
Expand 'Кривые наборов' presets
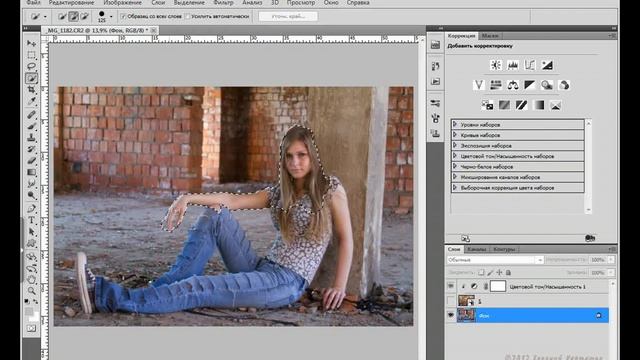[x=455, y=135]
